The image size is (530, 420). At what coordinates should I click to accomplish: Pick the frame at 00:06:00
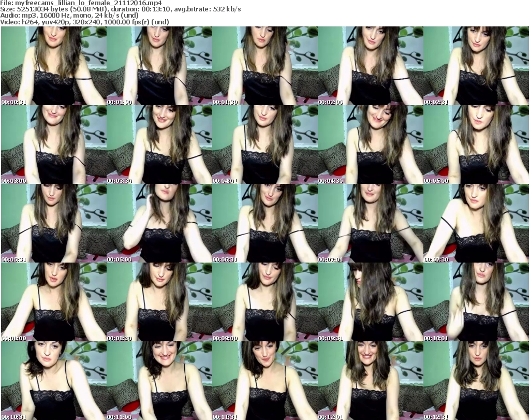pos(159,223)
